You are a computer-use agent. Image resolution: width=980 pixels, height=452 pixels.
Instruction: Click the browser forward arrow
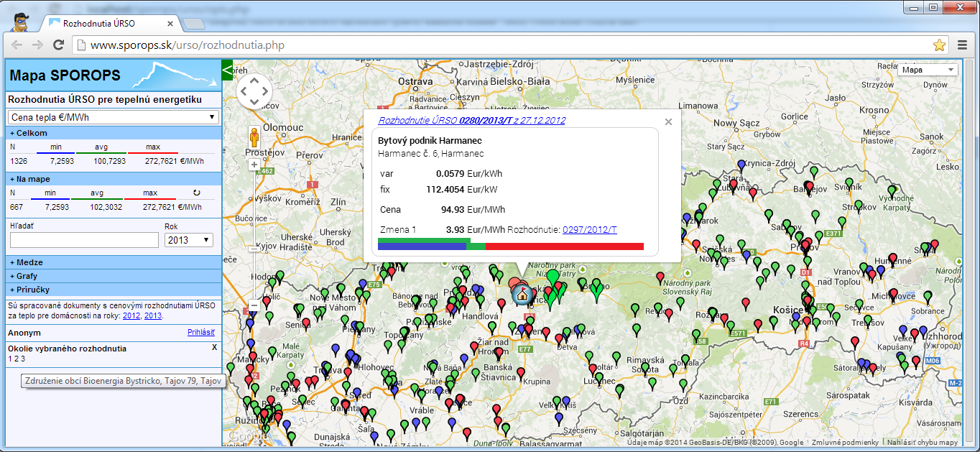(x=38, y=45)
